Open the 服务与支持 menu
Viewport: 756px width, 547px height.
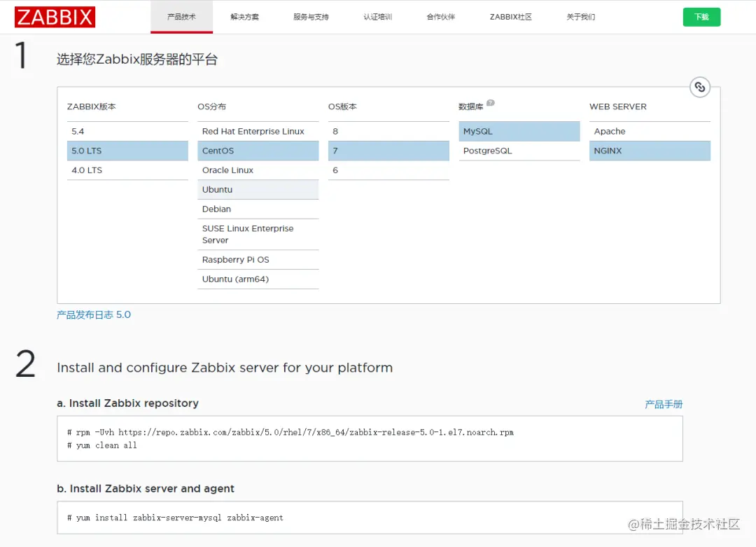311,17
